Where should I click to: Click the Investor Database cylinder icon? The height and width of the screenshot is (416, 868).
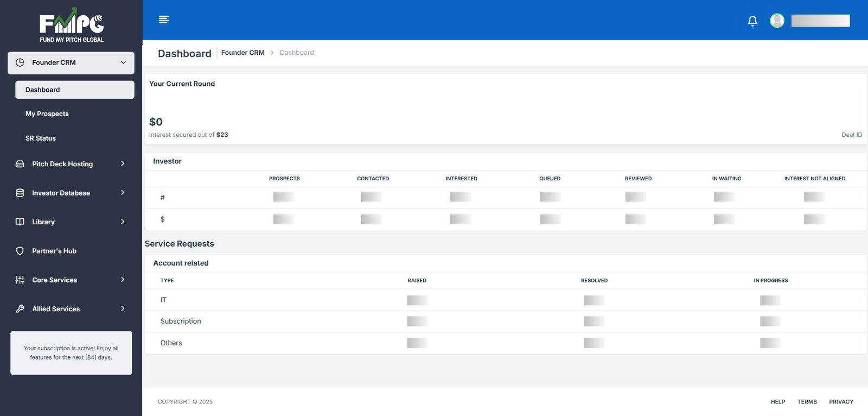point(20,193)
